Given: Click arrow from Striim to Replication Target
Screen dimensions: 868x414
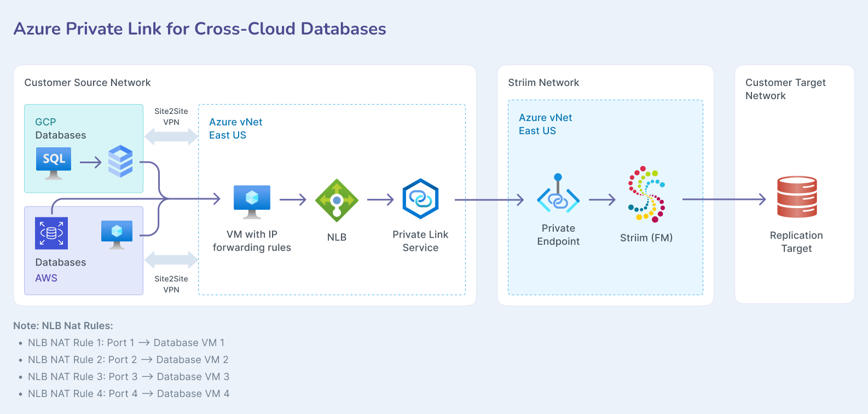Looking at the screenshot, I should click(724, 199).
